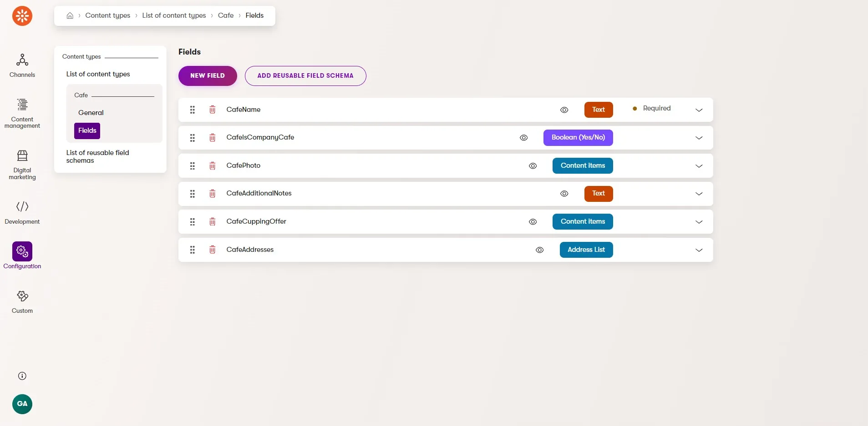Click the CafePhoto field label
868x426 pixels.
click(244, 165)
